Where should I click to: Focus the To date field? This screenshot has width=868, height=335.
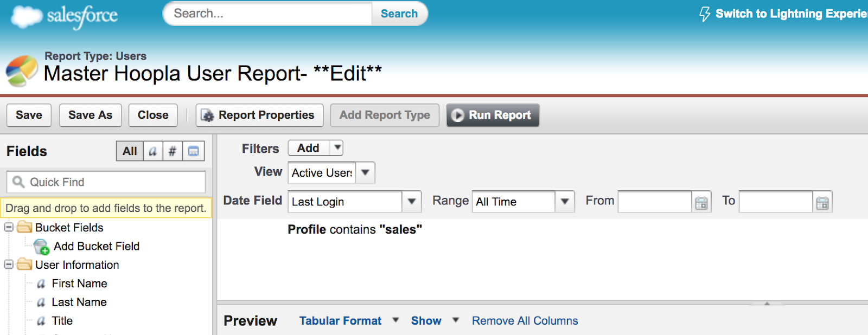(x=776, y=202)
